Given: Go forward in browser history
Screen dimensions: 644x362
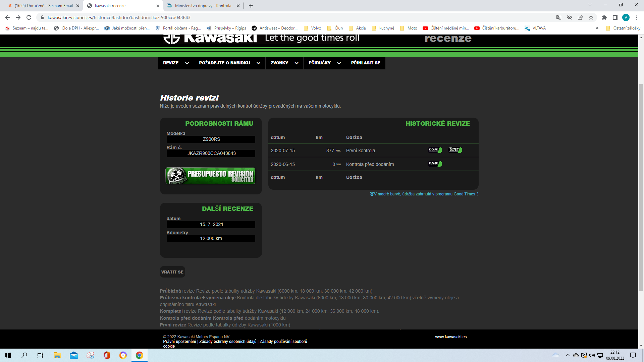Looking at the screenshot, I should [18, 17].
